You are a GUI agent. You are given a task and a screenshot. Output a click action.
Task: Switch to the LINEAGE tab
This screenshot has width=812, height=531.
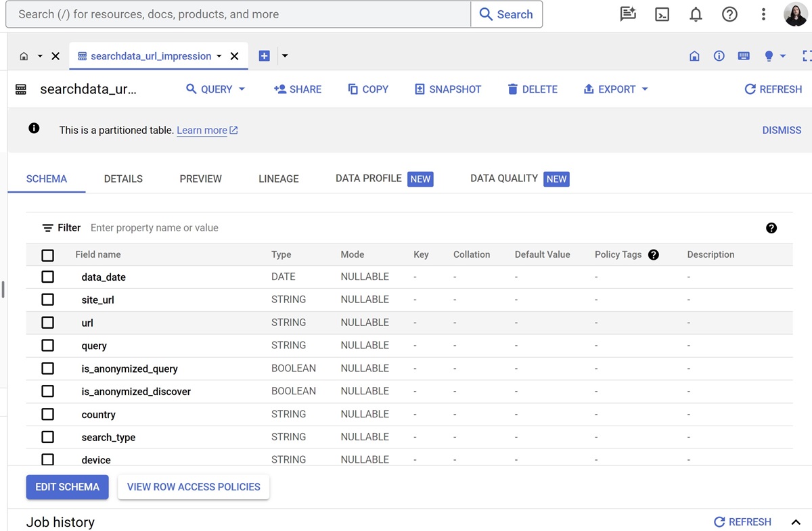tap(279, 179)
